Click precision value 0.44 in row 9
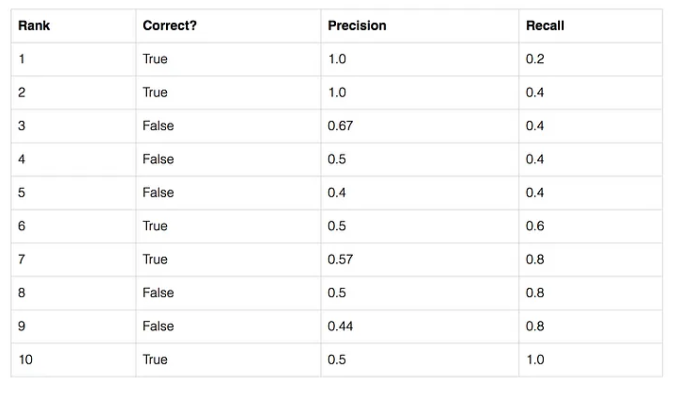Image resolution: width=677 pixels, height=393 pixels. 340,326
